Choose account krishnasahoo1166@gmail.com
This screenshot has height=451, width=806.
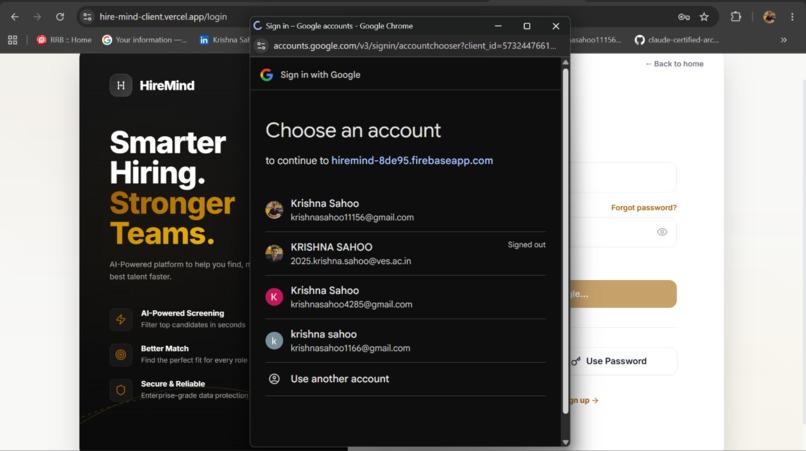point(405,341)
